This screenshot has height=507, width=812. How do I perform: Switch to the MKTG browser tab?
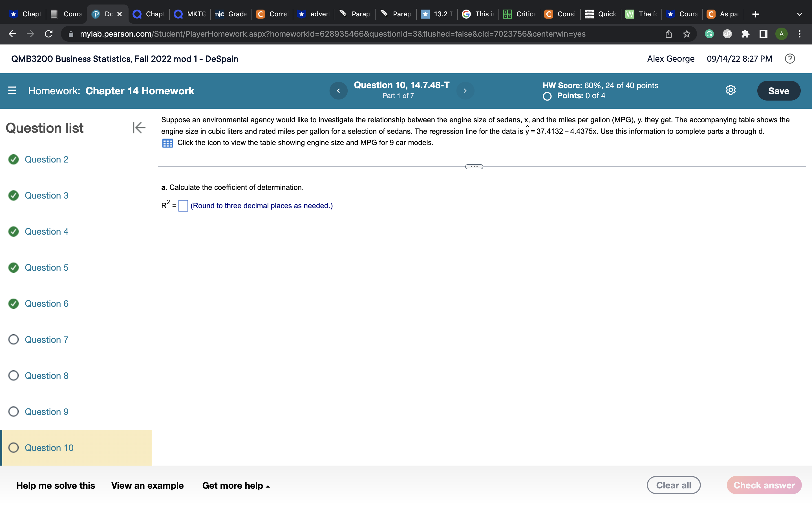190,14
